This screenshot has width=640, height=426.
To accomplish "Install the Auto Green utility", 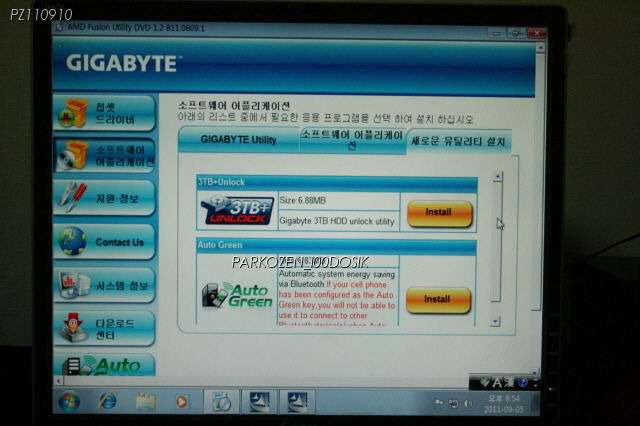I will tap(438, 300).
